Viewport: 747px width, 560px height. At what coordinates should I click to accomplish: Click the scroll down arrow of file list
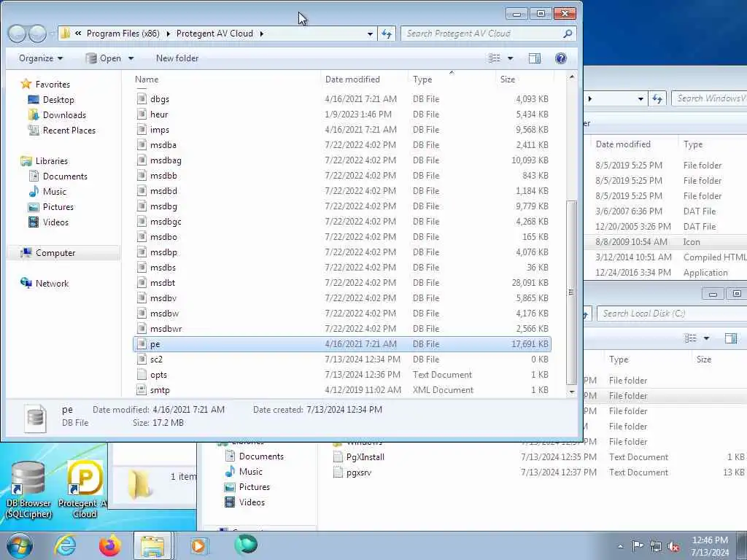[571, 392]
